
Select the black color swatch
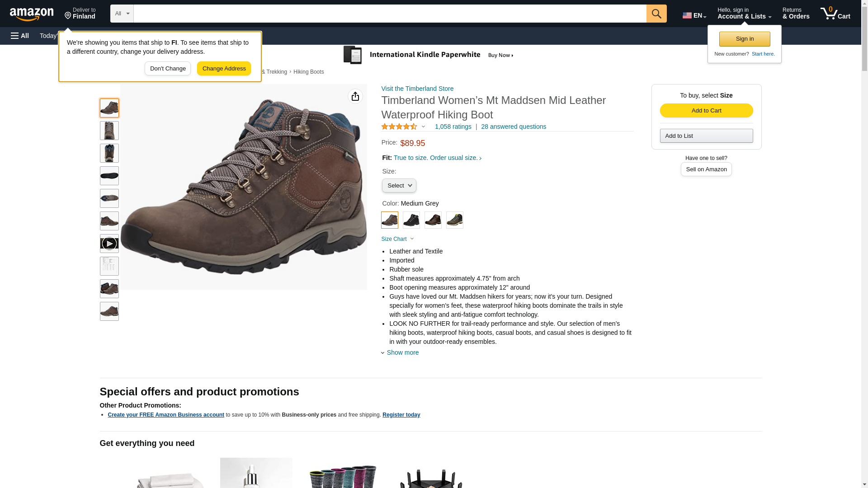411,220
